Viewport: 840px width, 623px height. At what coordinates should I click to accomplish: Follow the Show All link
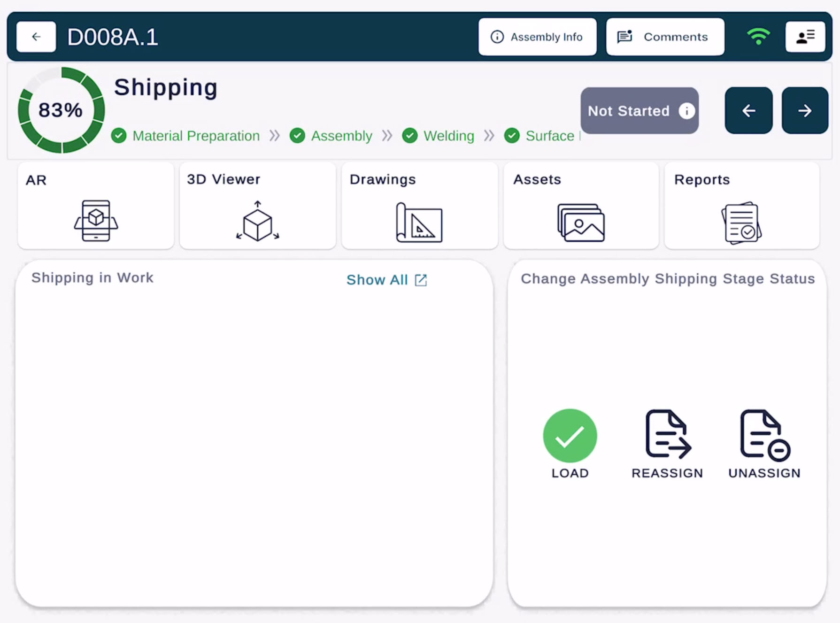(386, 280)
